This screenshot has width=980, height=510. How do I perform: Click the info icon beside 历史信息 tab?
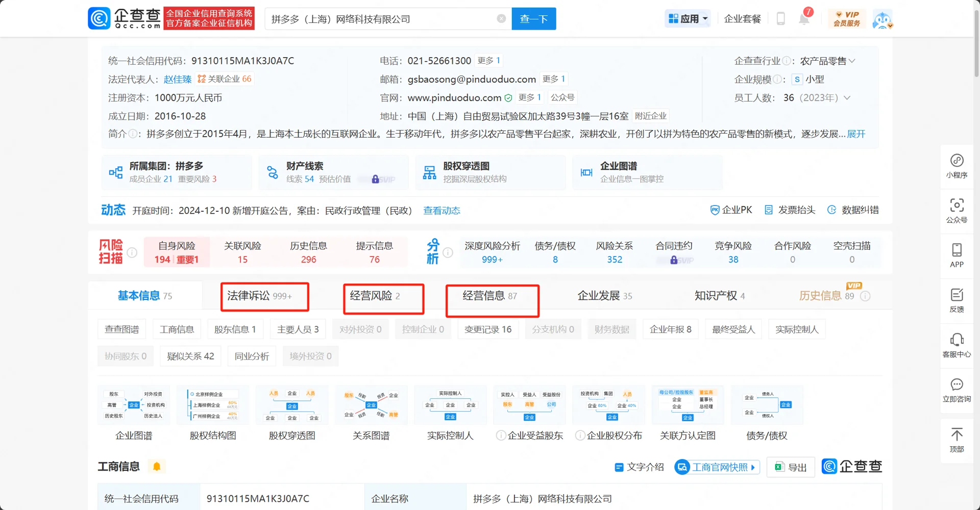865,296
